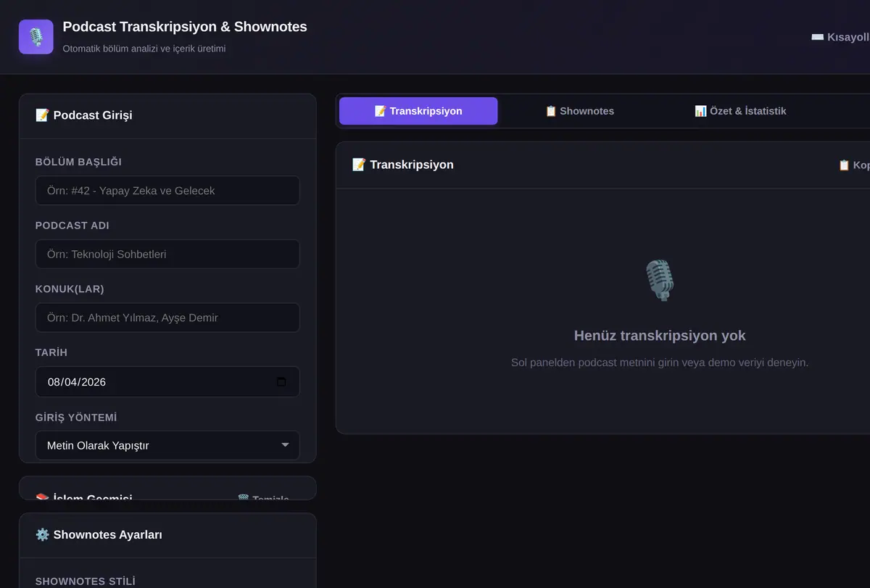Click 'Henüz transkripsiyon yok' heading
The height and width of the screenshot is (588, 870).
[x=660, y=336]
